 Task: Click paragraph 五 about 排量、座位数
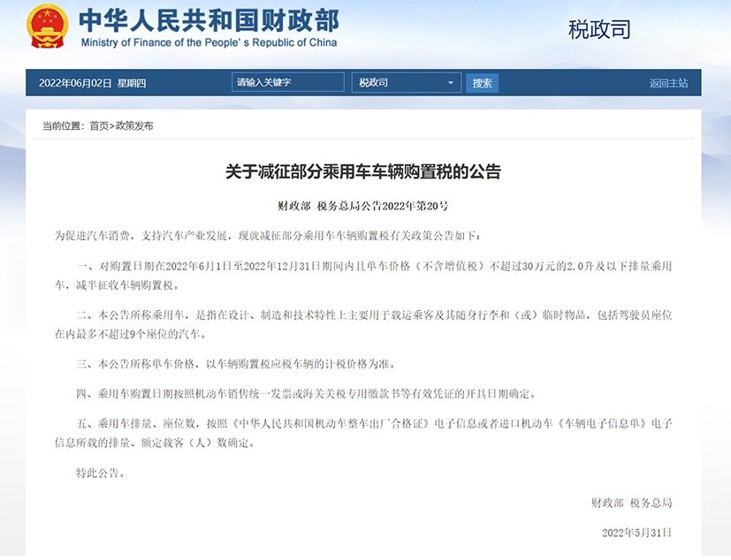(363, 433)
